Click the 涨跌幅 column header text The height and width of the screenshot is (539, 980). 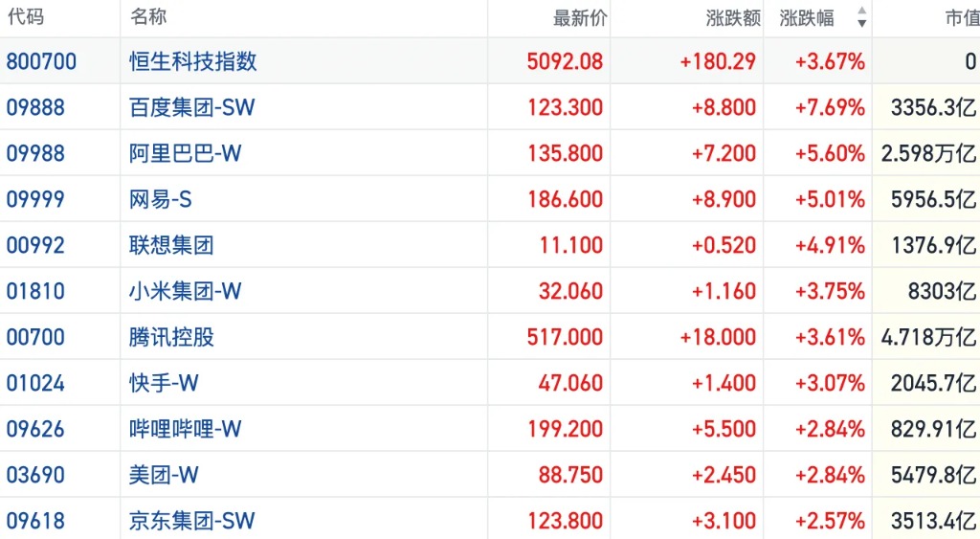[807, 17]
